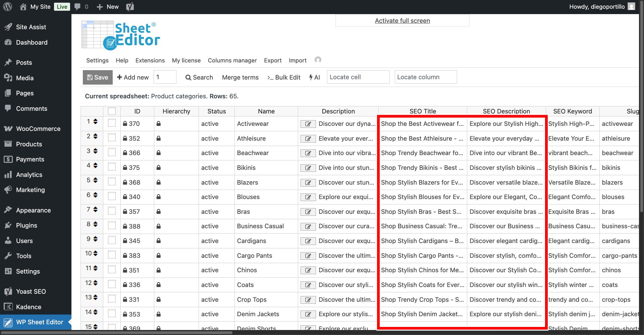
Task: Open the Columns manager menu item
Action: pos(232,60)
